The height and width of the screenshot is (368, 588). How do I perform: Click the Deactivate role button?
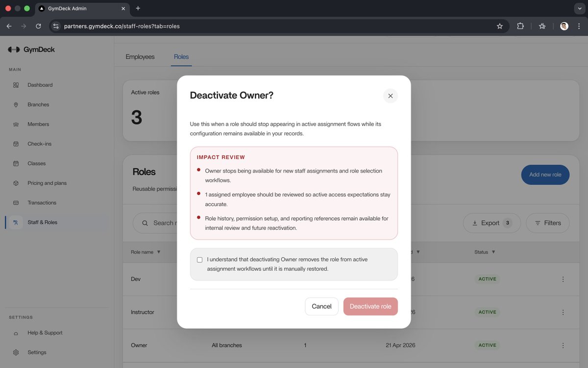click(370, 306)
